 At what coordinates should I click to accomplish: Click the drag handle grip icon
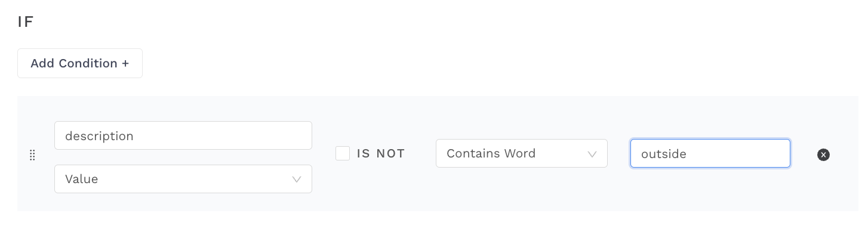click(32, 155)
